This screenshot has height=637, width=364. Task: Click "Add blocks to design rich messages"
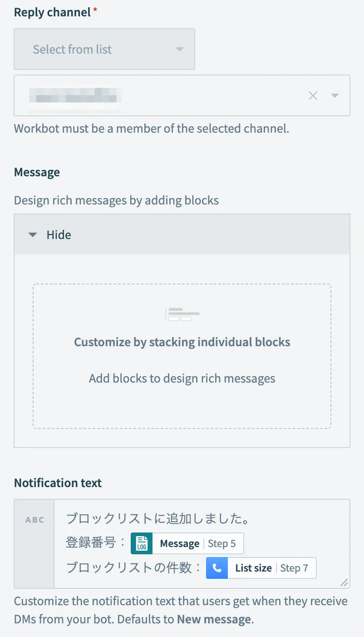pos(182,378)
